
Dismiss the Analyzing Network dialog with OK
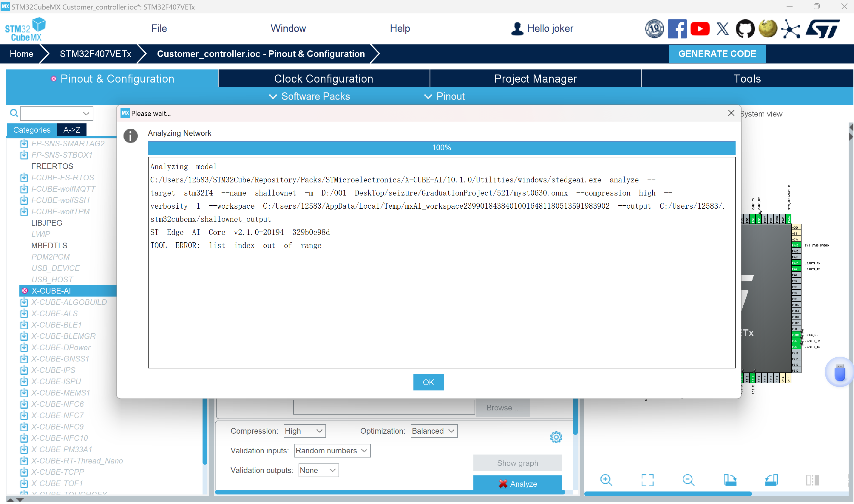coord(428,382)
